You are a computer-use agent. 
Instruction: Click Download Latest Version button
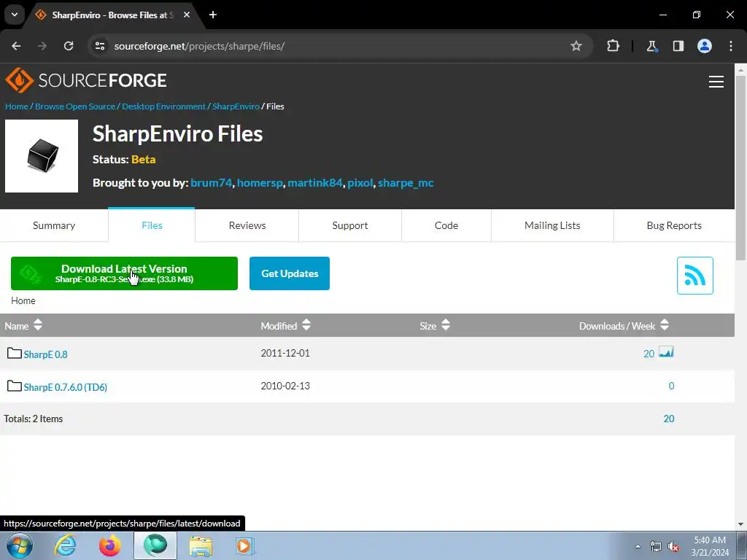[x=124, y=273]
